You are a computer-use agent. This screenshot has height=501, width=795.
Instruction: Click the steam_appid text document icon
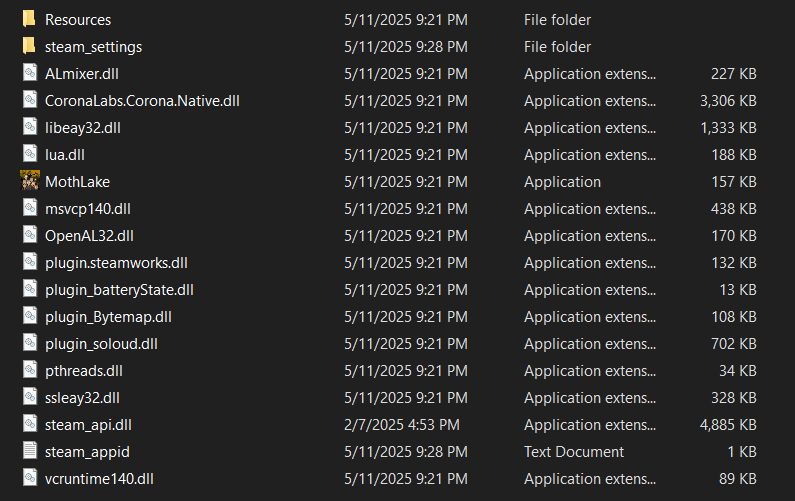pos(29,451)
